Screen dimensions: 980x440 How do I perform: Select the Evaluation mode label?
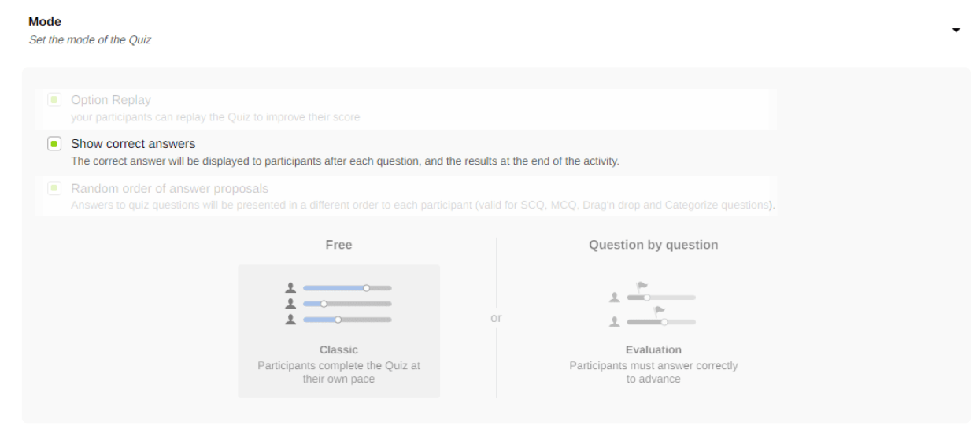click(x=653, y=349)
